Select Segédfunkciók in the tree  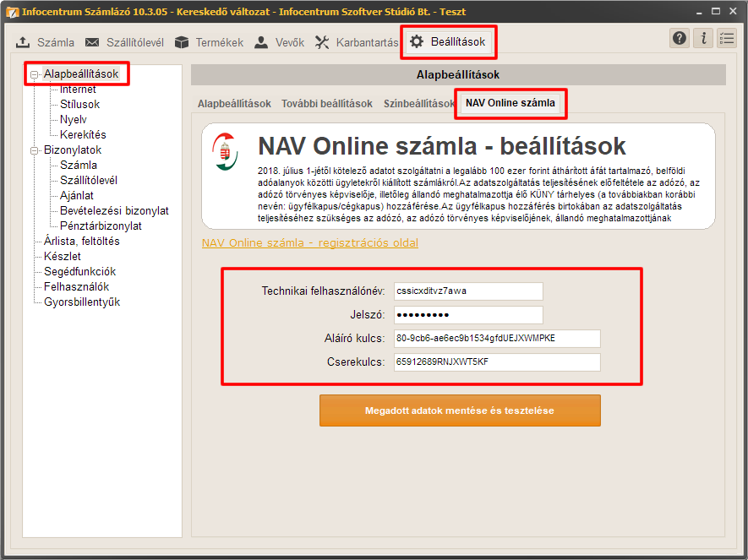(x=79, y=272)
